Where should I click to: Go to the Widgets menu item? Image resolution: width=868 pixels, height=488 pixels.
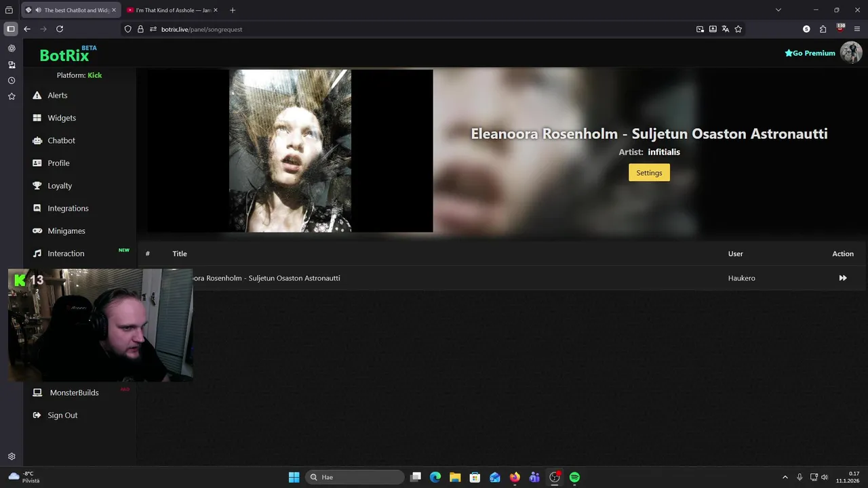(x=62, y=118)
